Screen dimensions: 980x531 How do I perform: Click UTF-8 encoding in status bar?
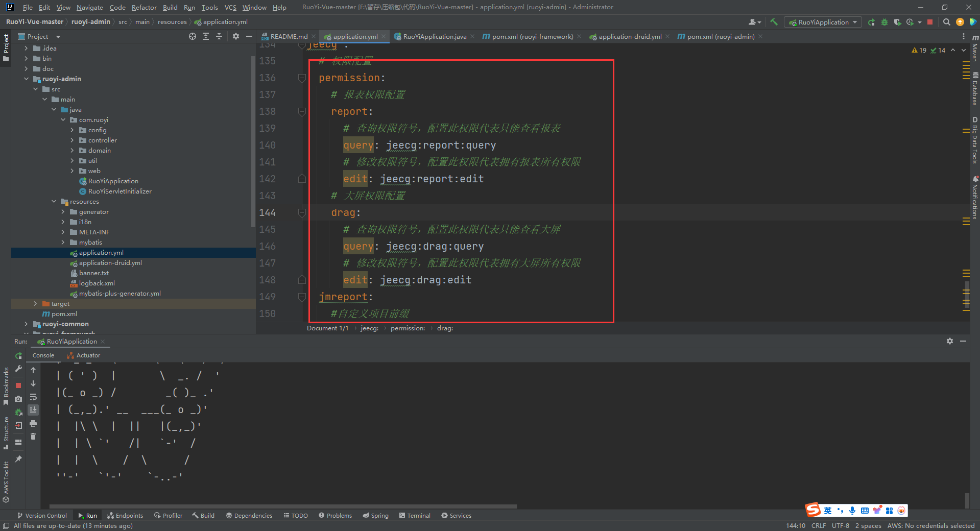[840, 525]
